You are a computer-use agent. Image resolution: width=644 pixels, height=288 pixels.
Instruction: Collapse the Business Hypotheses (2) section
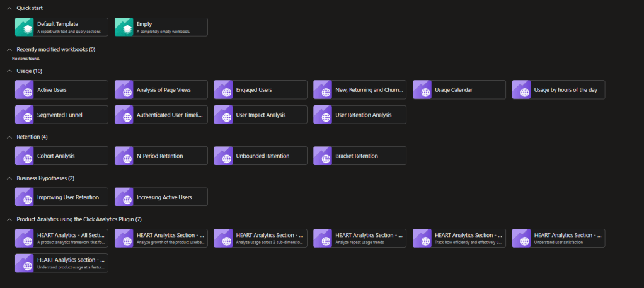click(x=9, y=178)
